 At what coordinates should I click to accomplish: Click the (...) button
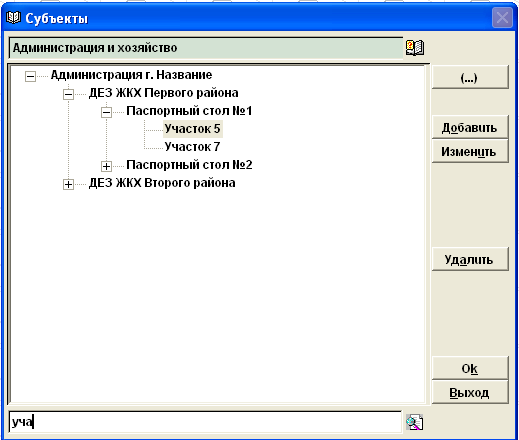(x=470, y=77)
